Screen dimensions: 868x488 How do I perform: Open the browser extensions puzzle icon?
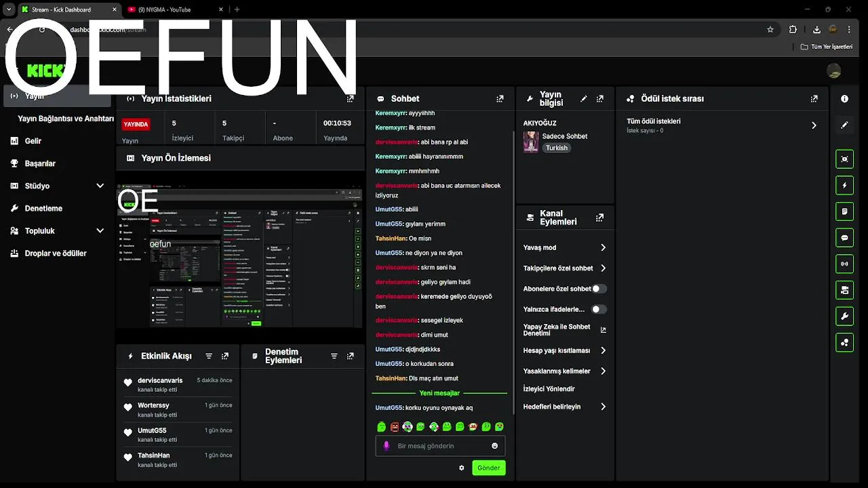tap(793, 29)
